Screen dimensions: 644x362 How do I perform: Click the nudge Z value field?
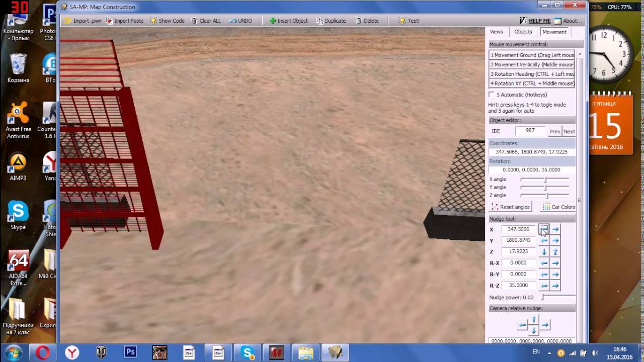[x=519, y=251]
